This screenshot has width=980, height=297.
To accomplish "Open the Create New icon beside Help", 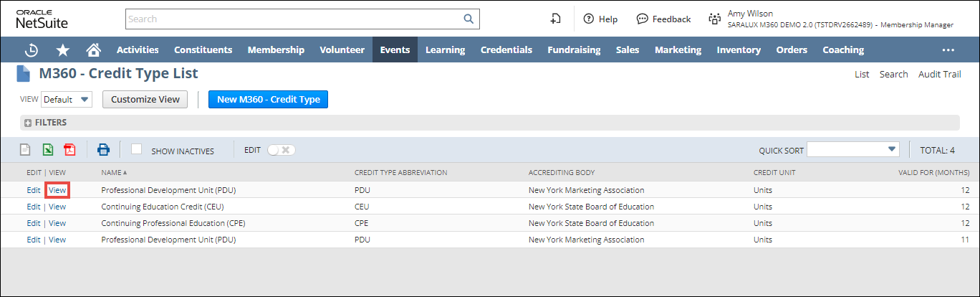I will (555, 19).
